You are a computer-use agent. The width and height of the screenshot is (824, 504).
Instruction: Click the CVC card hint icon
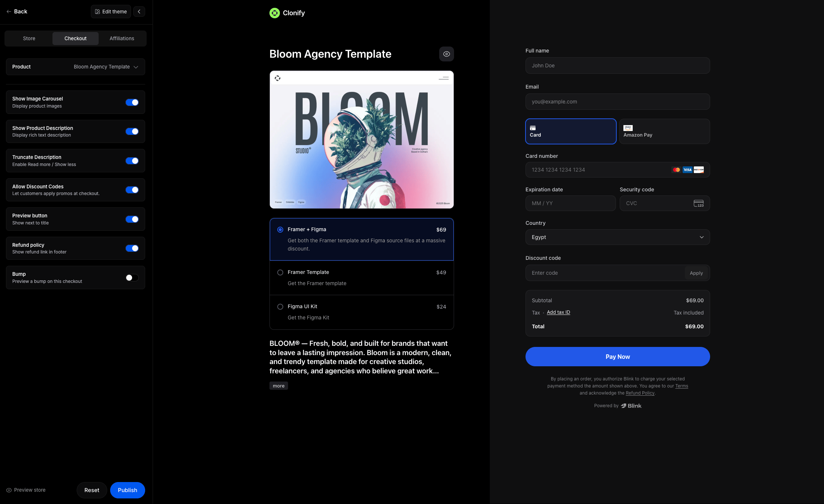coord(699,203)
